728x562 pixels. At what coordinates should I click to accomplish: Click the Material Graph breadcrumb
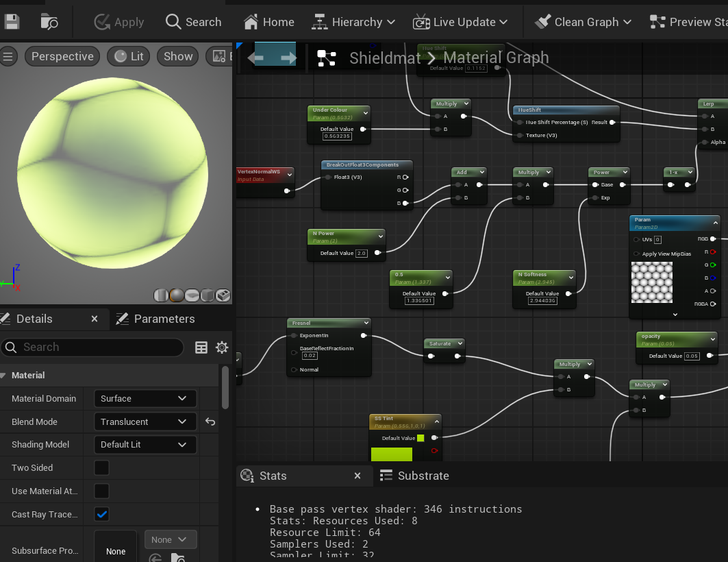(x=497, y=58)
